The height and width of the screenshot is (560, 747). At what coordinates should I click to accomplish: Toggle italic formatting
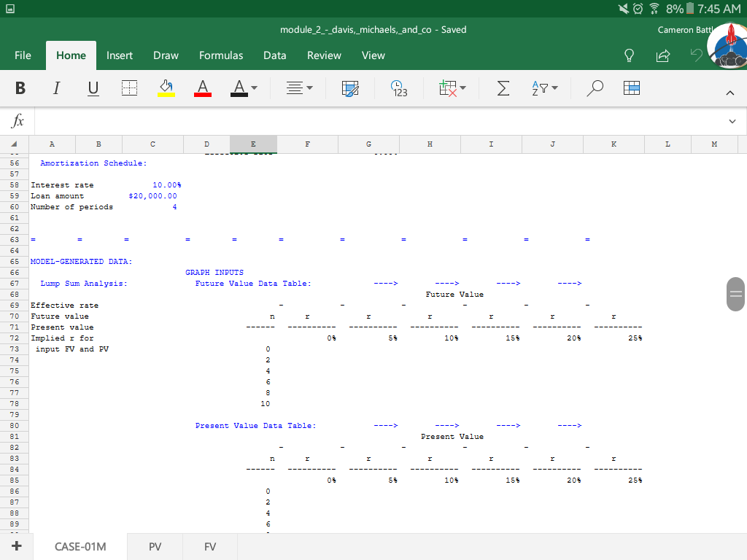(x=56, y=88)
